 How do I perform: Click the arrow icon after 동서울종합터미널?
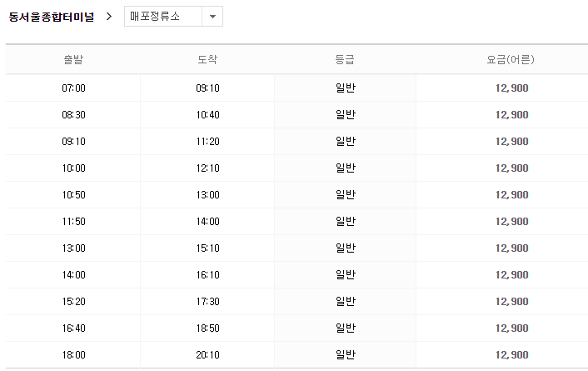click(x=109, y=17)
